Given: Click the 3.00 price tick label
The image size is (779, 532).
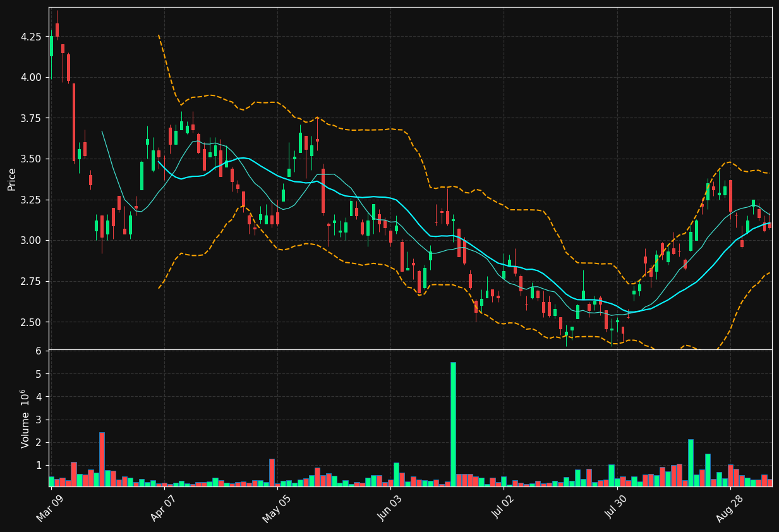Looking at the screenshot, I should [31, 240].
